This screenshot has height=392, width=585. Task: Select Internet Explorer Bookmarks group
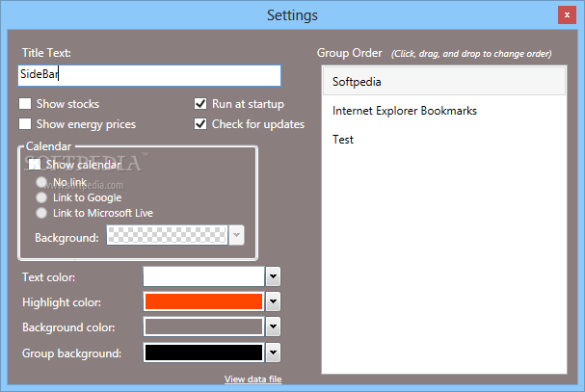[x=444, y=111]
